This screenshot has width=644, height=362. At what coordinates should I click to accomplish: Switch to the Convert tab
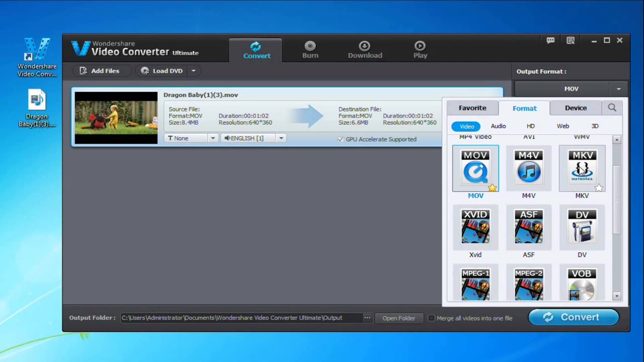(x=257, y=50)
